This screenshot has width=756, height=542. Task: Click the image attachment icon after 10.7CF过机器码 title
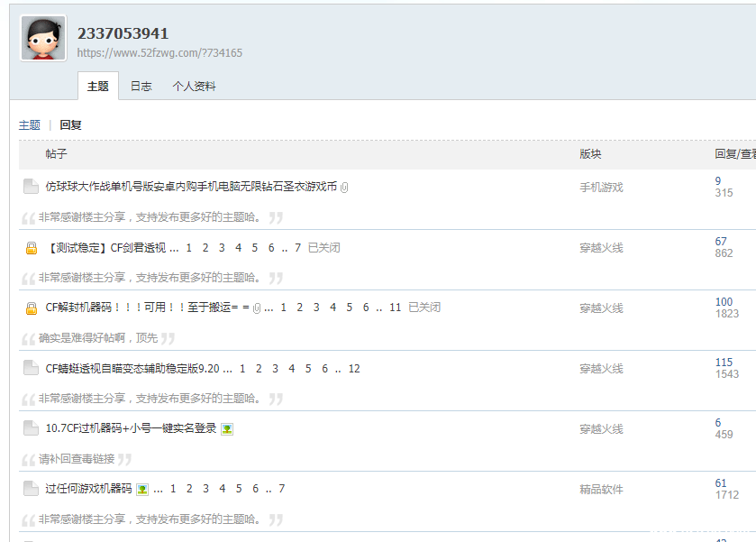(x=226, y=428)
